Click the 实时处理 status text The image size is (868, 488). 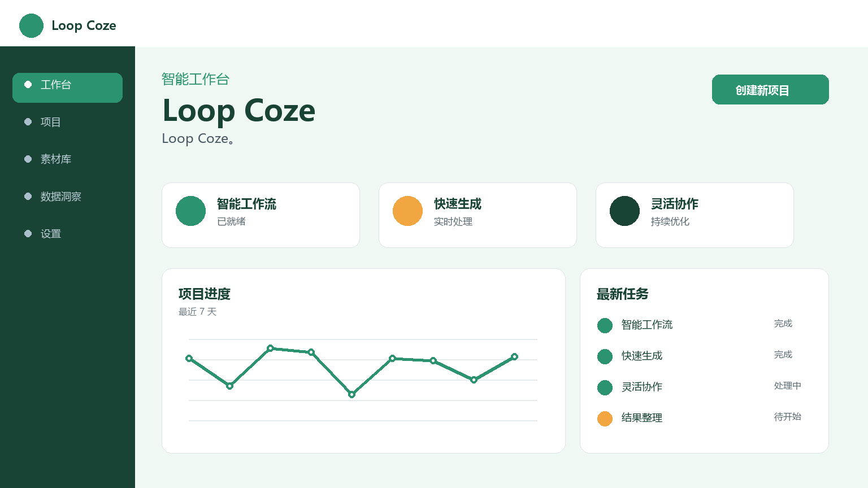pos(453,221)
